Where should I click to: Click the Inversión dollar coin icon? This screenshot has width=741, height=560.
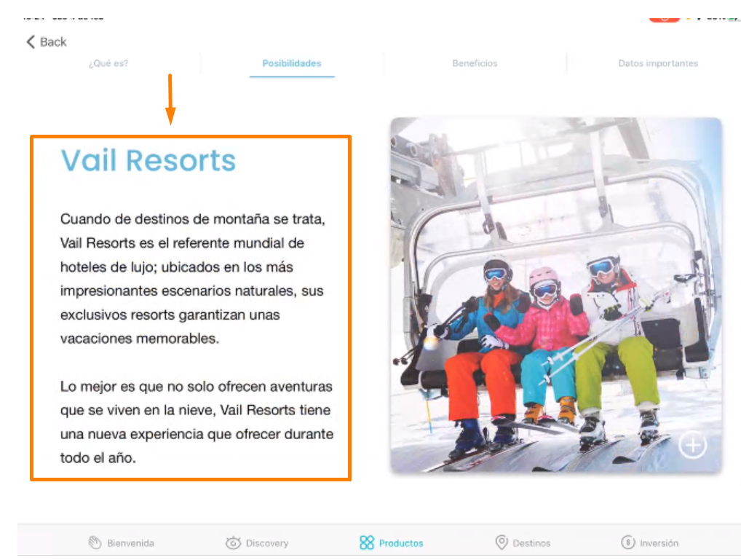tap(628, 542)
